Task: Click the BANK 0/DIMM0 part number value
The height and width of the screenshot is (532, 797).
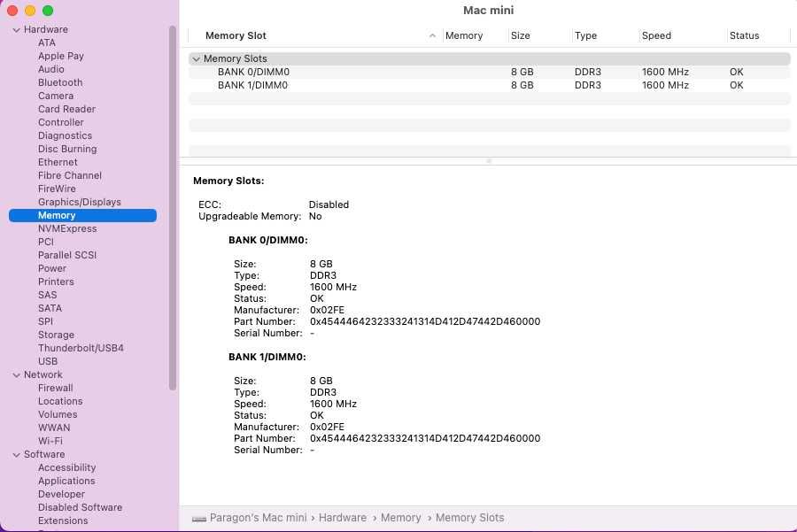Action: pyautogui.click(x=425, y=321)
